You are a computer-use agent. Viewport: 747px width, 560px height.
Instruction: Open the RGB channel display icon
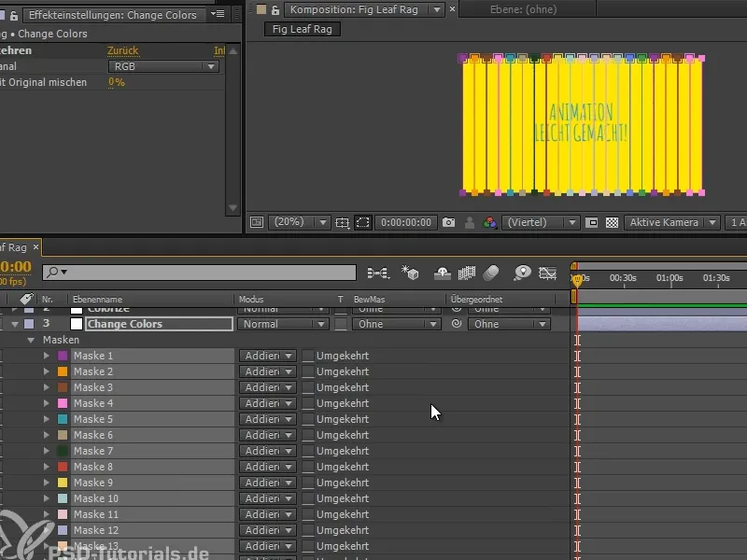(x=489, y=222)
